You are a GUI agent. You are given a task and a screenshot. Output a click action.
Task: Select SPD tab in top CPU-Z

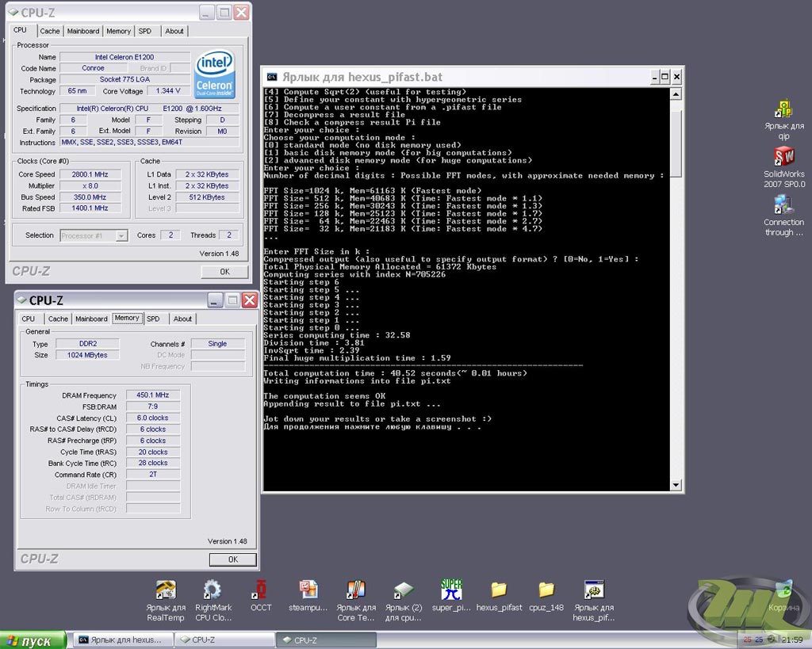[145, 31]
